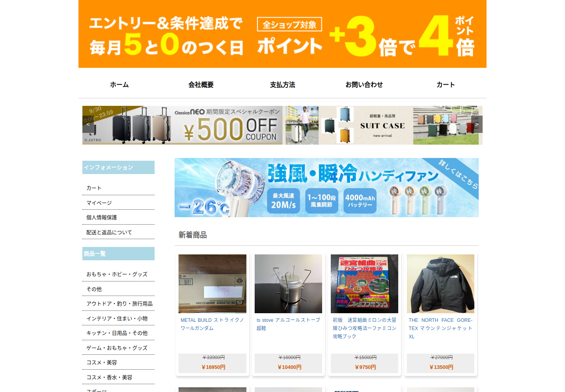Browse アウトドア・釣り・旅行用品 category
This screenshot has height=392, width=565.
(119, 304)
